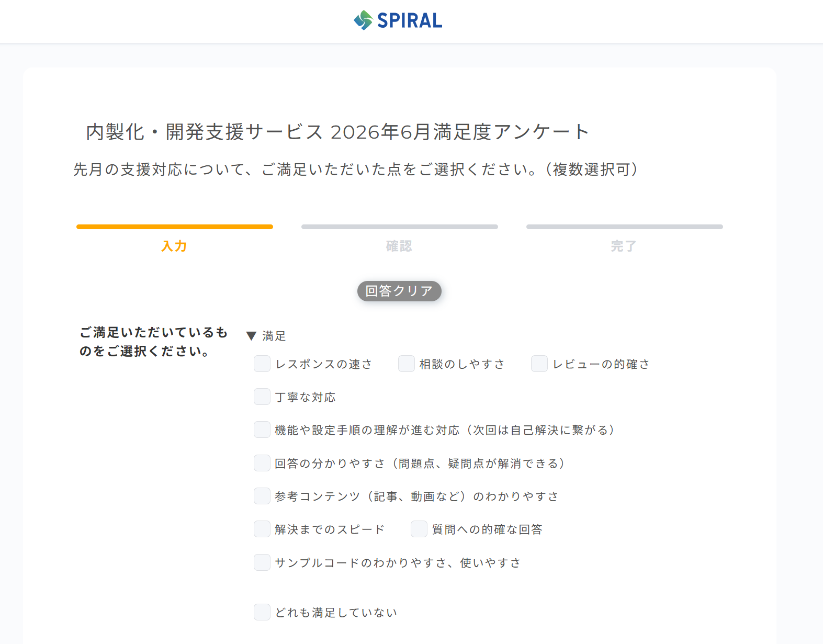Image resolution: width=823 pixels, height=644 pixels.
Task: Tick the レビューの的確さ option
Action: point(539,364)
